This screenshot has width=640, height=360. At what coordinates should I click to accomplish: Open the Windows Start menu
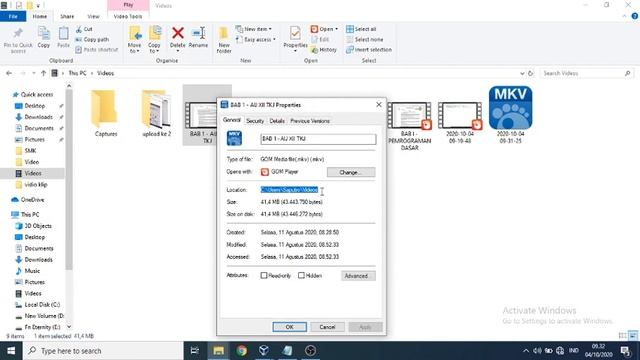click(11, 351)
